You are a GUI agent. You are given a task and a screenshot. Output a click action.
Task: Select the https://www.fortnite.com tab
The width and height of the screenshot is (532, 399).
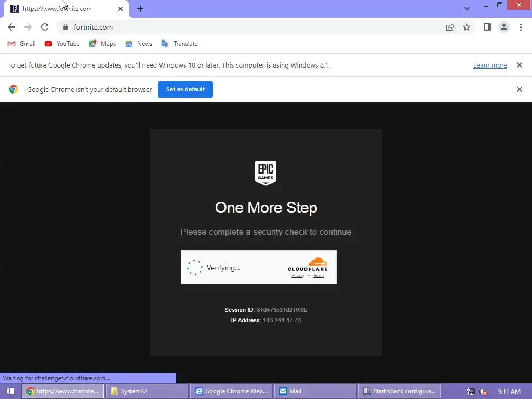coord(66,9)
